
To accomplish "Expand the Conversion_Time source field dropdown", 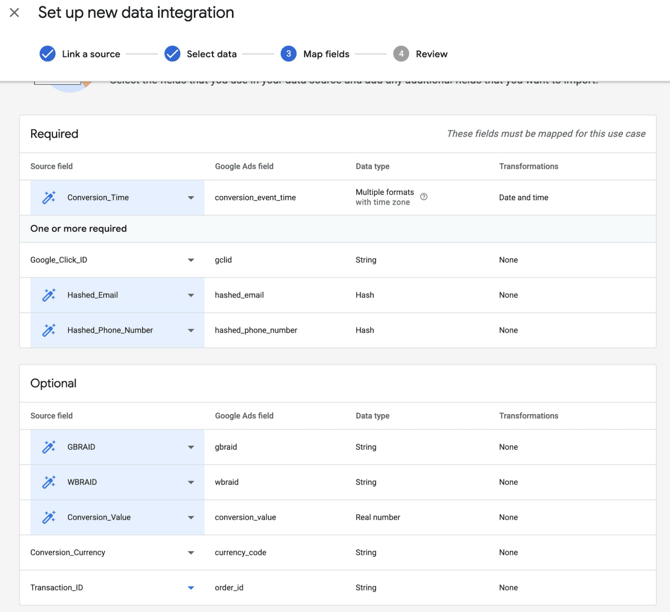I will tap(191, 198).
